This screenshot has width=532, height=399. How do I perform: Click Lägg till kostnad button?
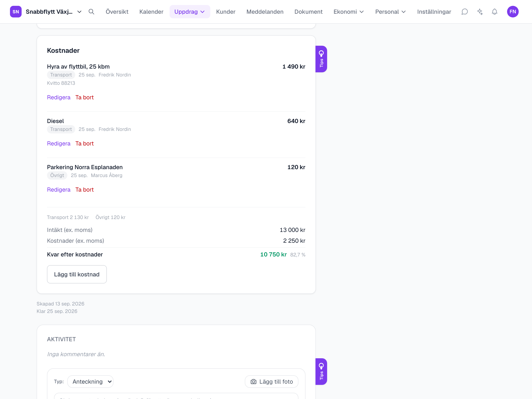click(77, 274)
